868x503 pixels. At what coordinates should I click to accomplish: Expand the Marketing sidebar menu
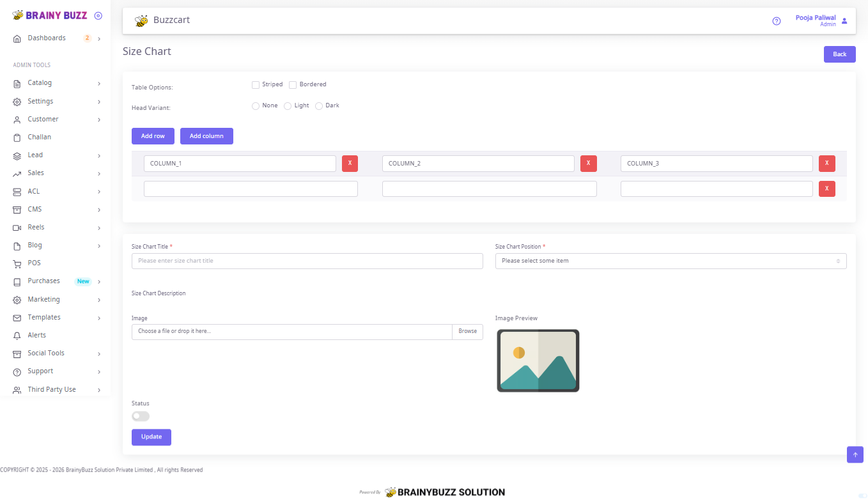pos(45,299)
